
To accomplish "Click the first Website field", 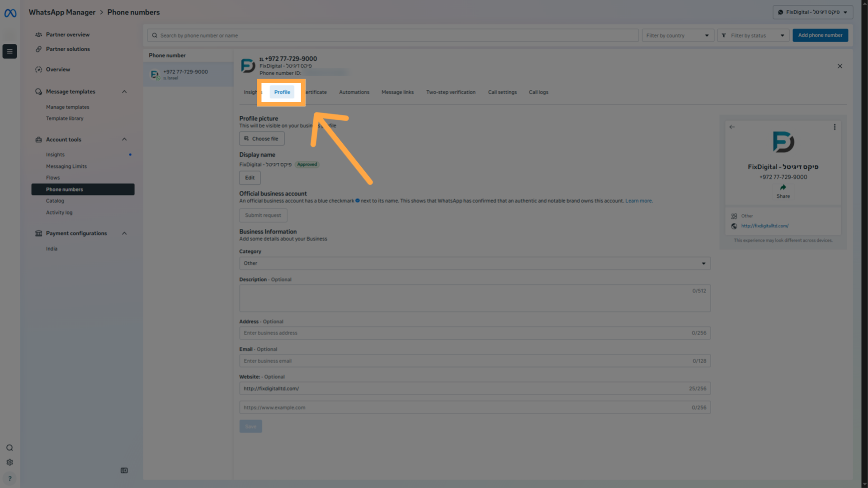I will 475,389.
